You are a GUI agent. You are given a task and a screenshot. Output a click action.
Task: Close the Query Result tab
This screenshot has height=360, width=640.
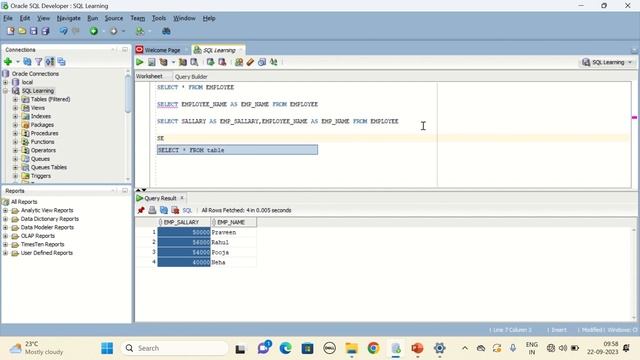tap(182, 198)
